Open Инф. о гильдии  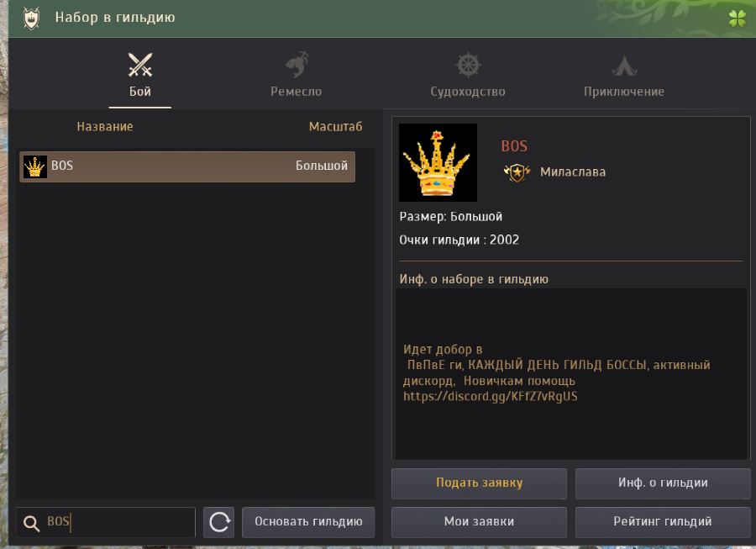click(x=663, y=483)
